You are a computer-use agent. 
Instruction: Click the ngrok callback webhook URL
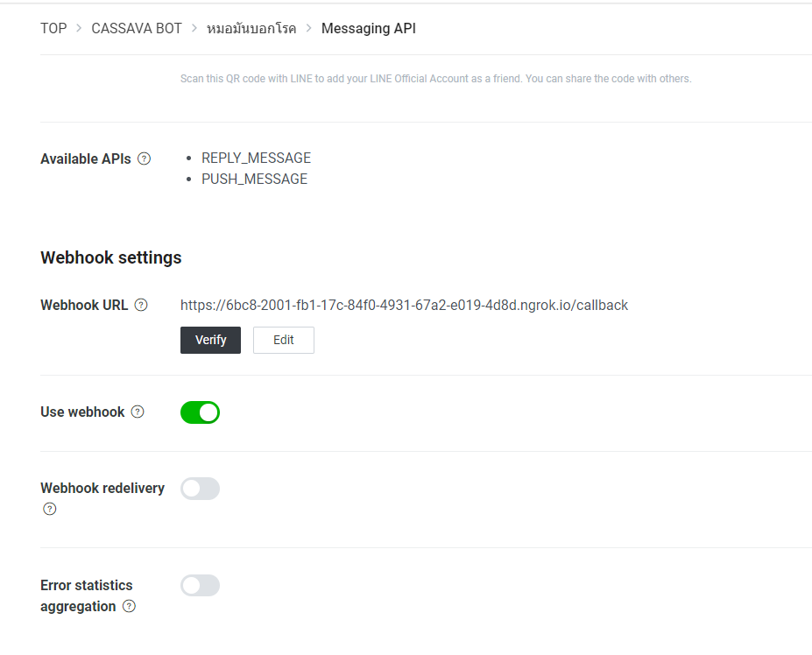click(x=404, y=305)
